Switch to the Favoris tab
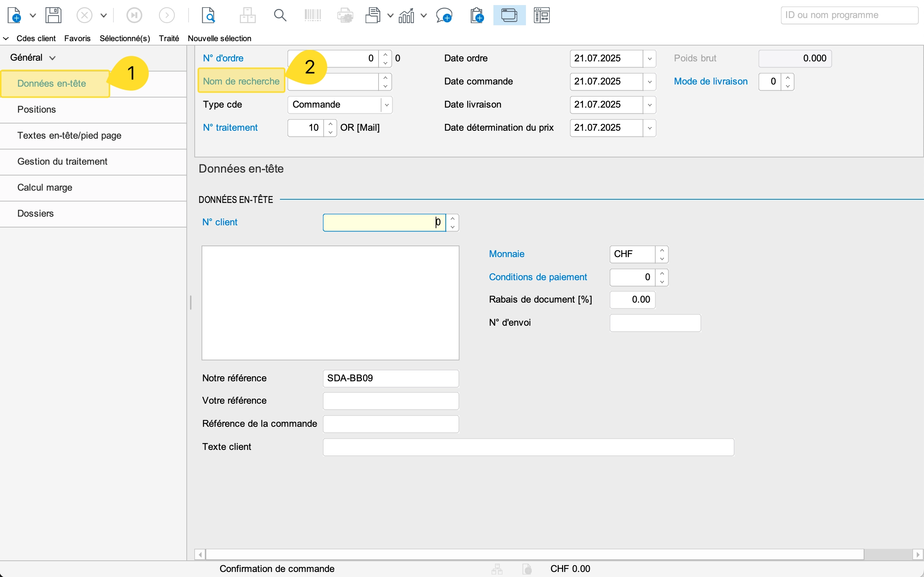Image resolution: width=924 pixels, height=577 pixels. [77, 39]
